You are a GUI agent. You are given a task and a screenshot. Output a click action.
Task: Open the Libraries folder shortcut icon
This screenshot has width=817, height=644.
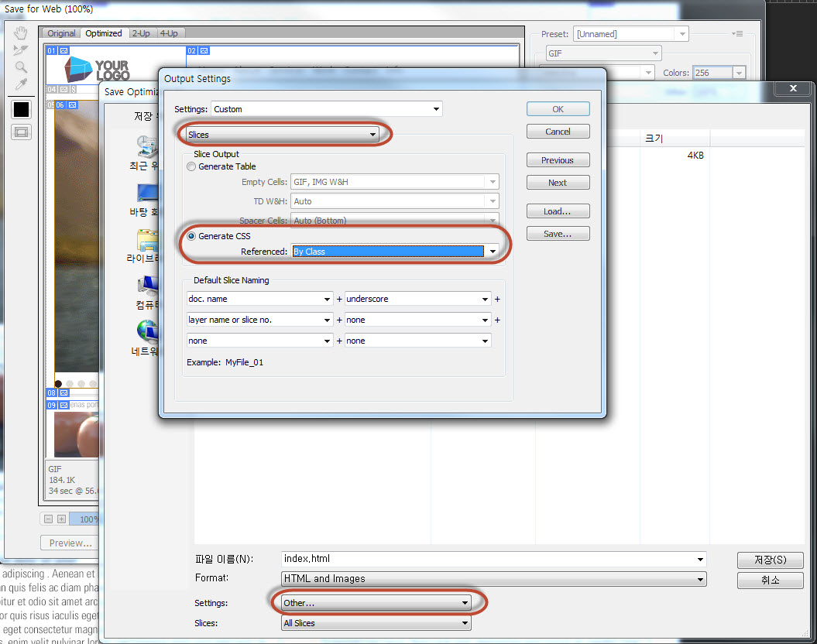pyautogui.click(x=147, y=241)
